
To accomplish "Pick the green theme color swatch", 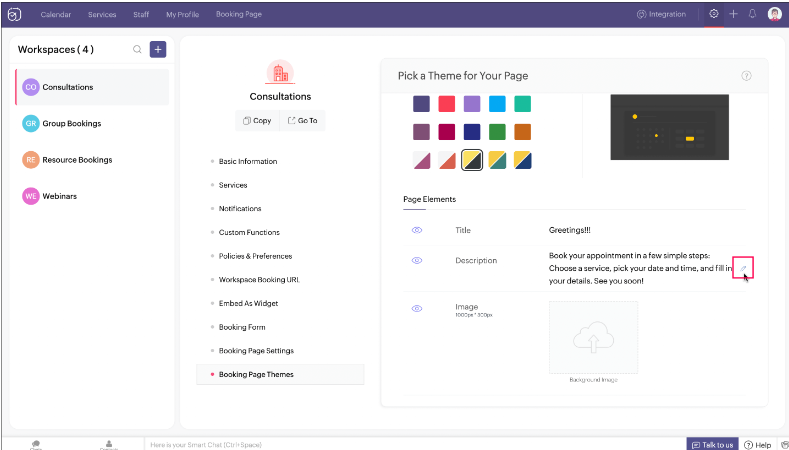I will coord(497,132).
